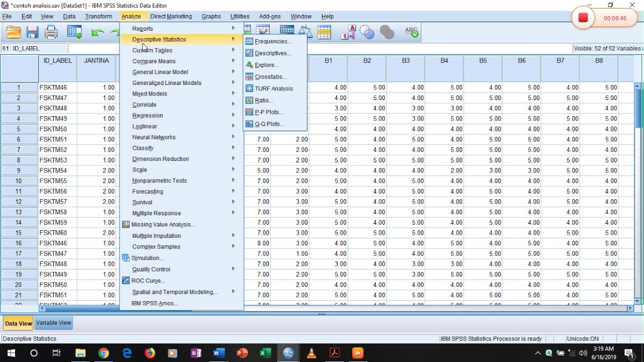Select the B5 column header

(483, 68)
